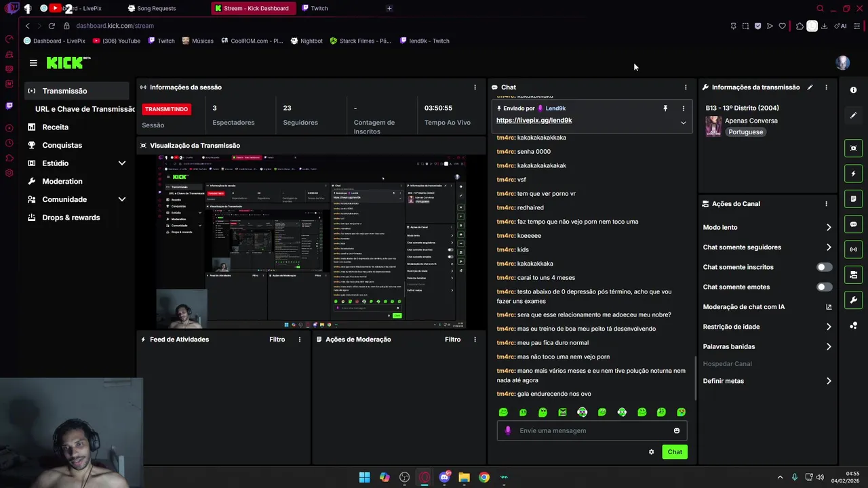Click the camera icon in right rail
This screenshot has width=868, height=488.
853,274
